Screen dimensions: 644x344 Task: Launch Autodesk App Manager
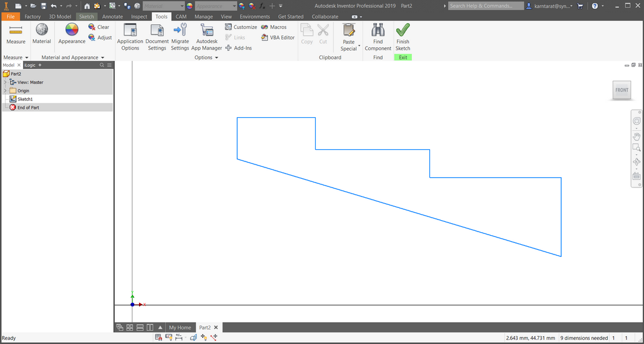click(x=207, y=37)
